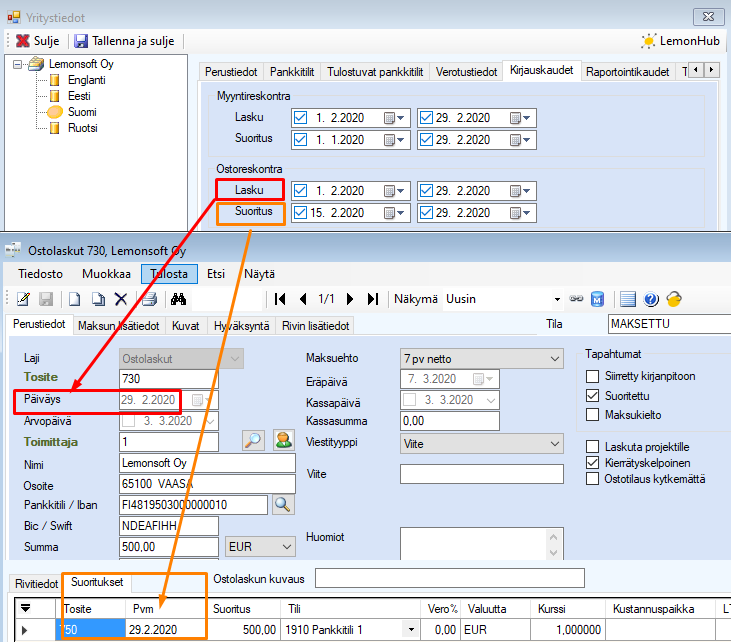Open Eräpäivä date picker
The image size is (731, 642).
tap(483, 379)
